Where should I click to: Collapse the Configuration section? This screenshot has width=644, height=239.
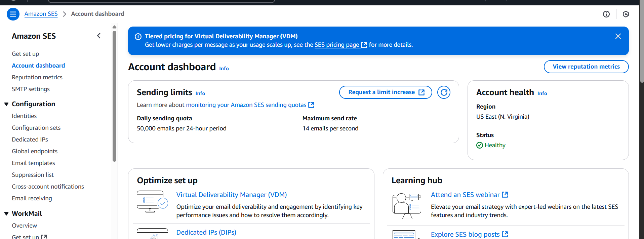(6, 104)
